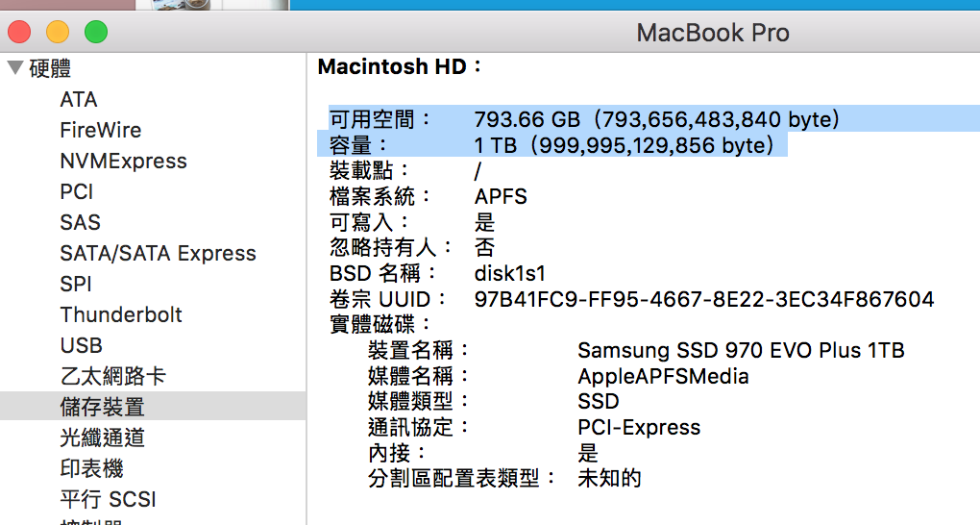Viewport: 980px width, 525px height.
Task: Click the yellow minimize window button
Action: [x=58, y=32]
